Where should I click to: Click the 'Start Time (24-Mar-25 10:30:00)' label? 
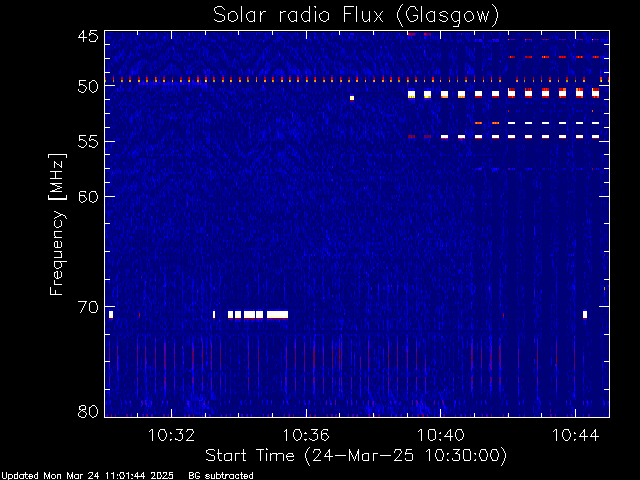tap(356, 455)
